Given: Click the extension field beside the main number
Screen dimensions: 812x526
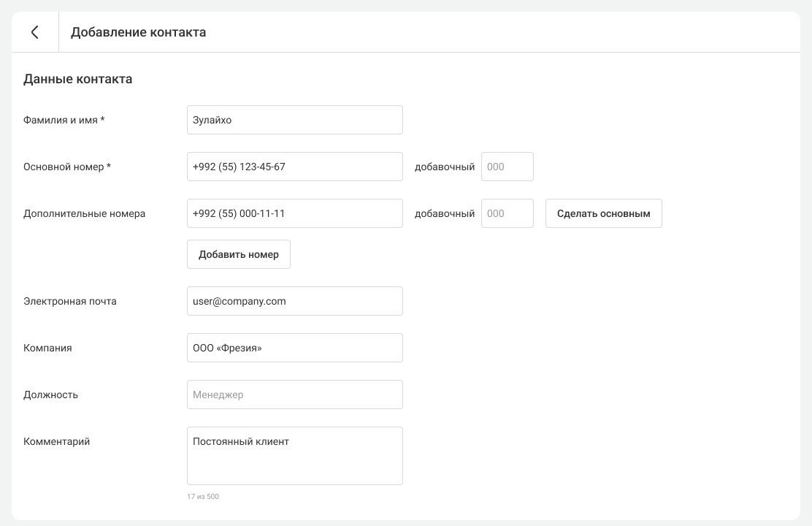Looking at the screenshot, I should [507, 167].
